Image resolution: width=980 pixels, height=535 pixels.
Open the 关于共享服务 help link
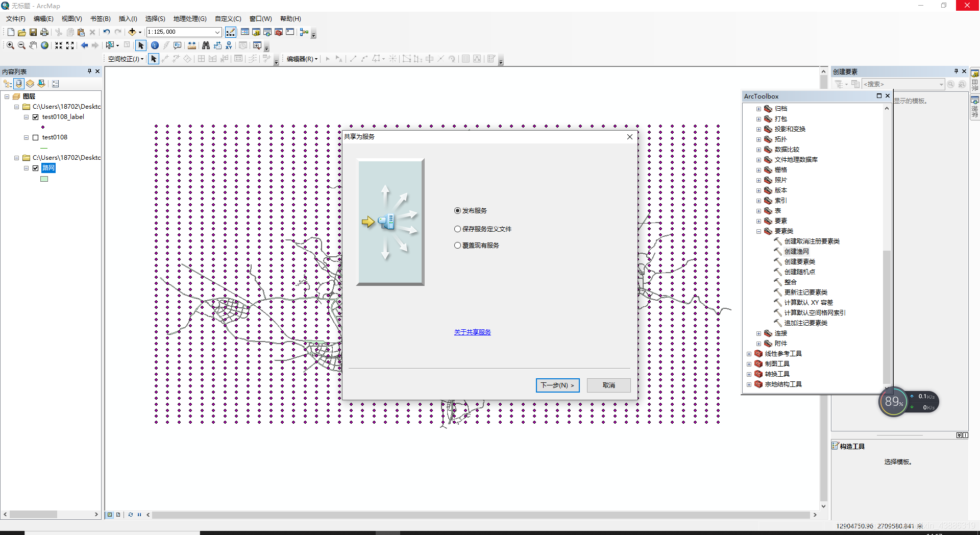(x=472, y=332)
